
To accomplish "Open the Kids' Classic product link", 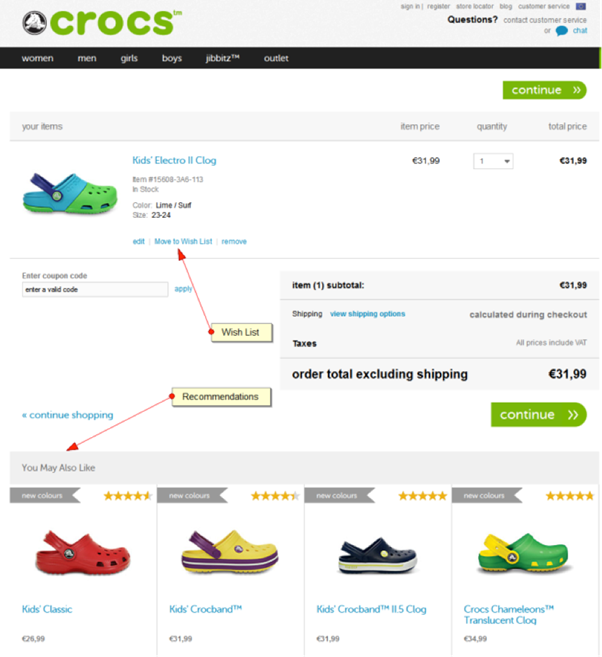I will pyautogui.click(x=47, y=609).
